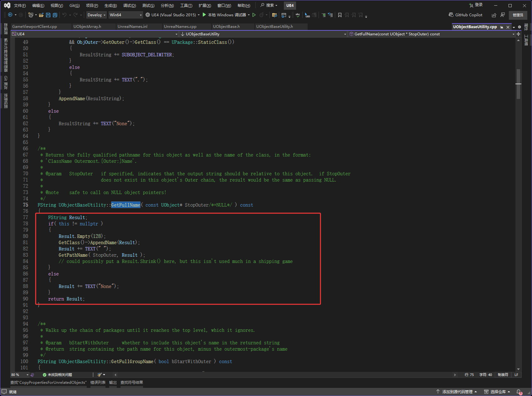Click the 登录 sign-in button

[476, 5]
